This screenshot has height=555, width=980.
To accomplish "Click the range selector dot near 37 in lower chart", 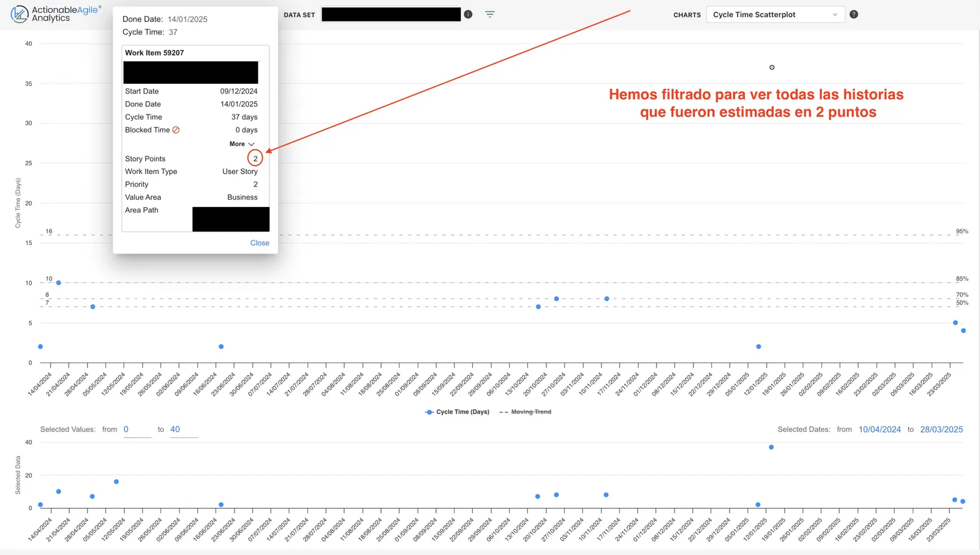I will click(771, 447).
